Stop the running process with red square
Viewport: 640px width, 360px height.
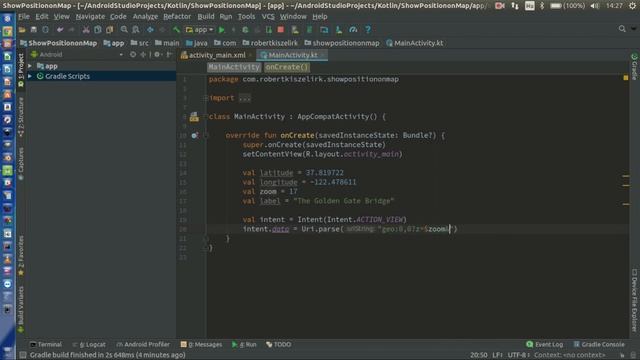tap(281, 30)
